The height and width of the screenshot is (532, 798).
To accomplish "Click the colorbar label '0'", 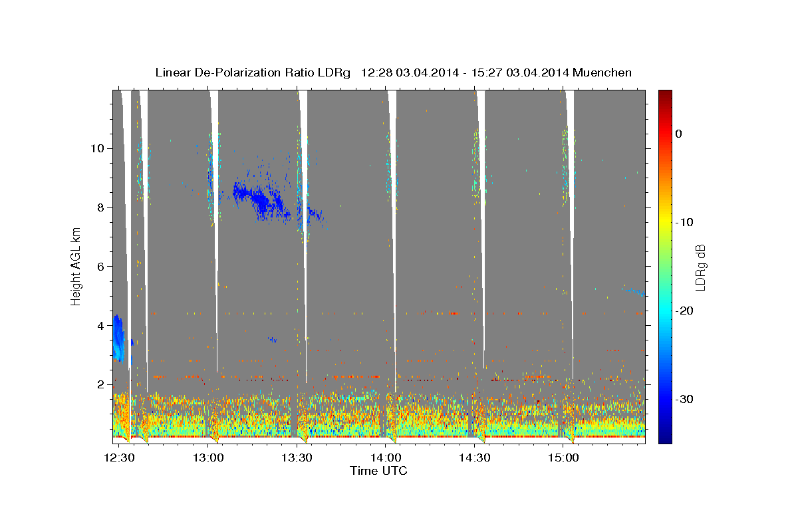I will (x=678, y=134).
